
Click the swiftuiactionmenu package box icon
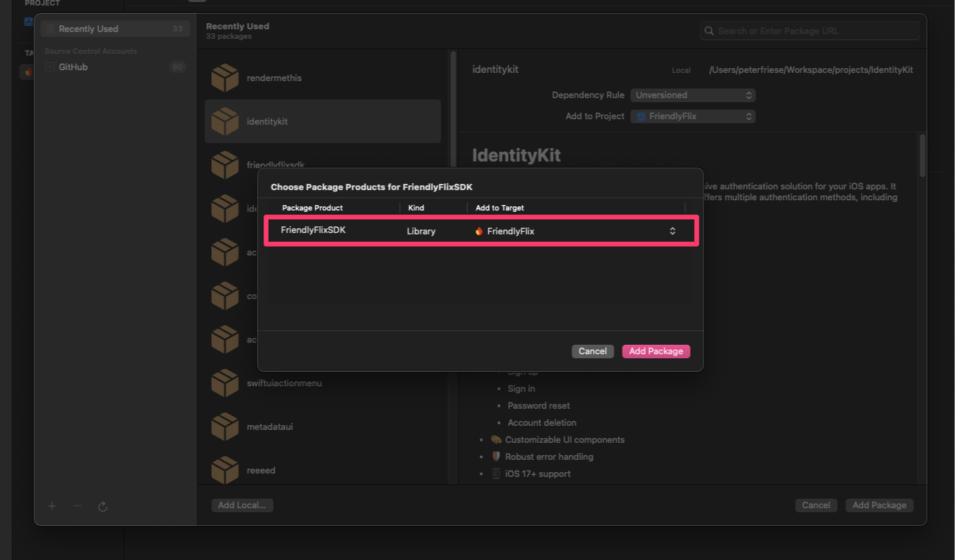click(225, 383)
